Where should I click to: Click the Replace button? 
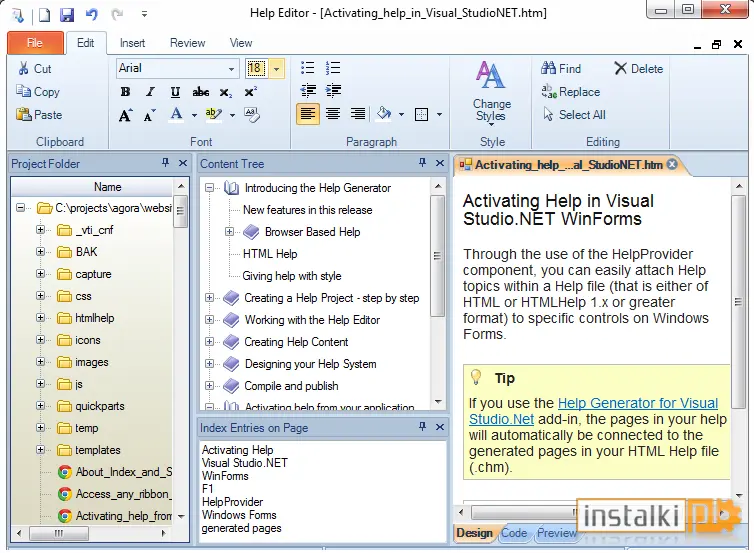point(571,91)
